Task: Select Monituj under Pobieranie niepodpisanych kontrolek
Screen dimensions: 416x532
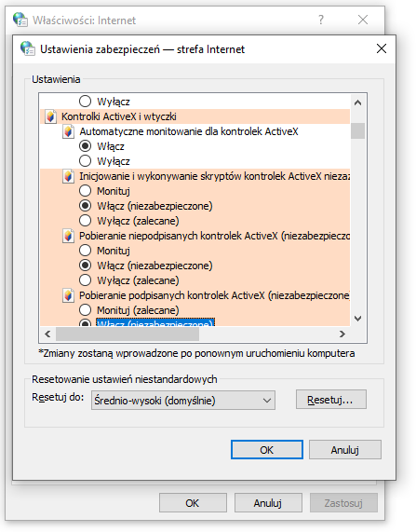Action: [85, 251]
